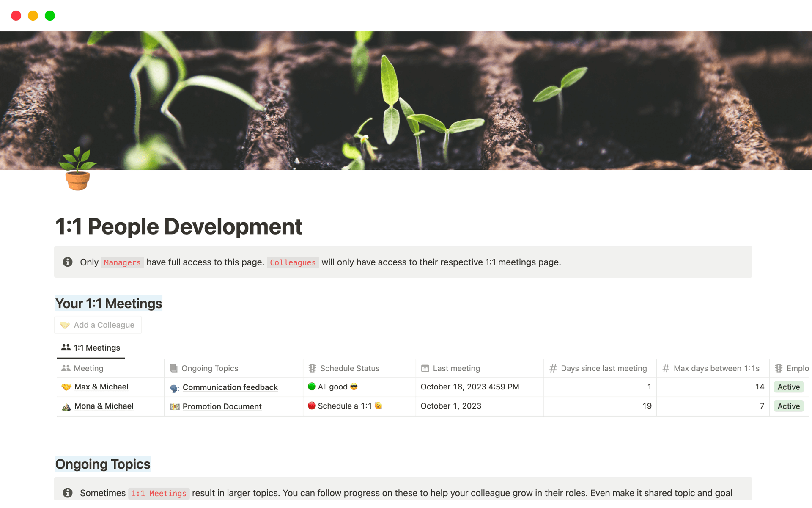Viewport: 812px width, 508px height.
Task: Click the handshake icon beside Max & Michael
Action: (66, 387)
